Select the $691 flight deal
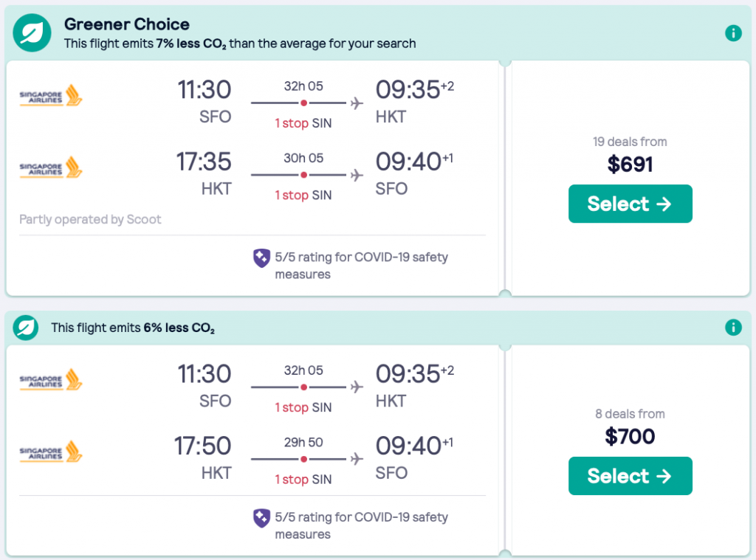The width and height of the screenshot is (756, 560). [x=630, y=204]
